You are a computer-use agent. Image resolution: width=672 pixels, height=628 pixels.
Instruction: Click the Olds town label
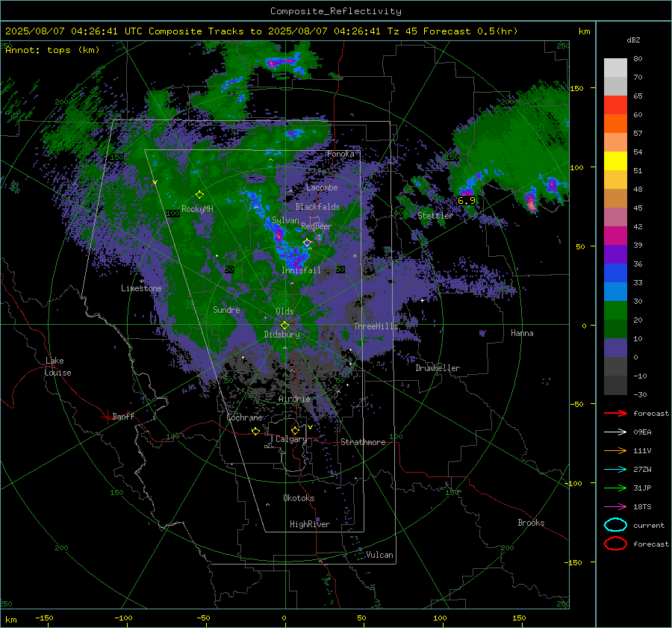[x=284, y=311]
